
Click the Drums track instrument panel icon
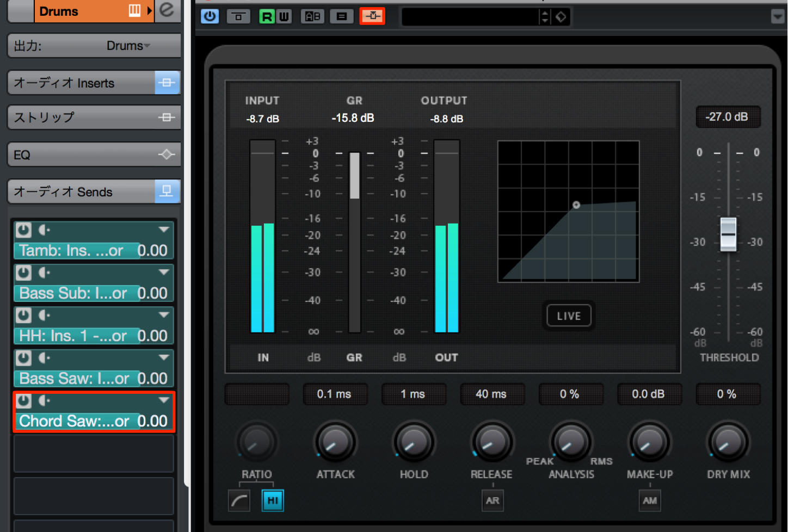click(134, 10)
